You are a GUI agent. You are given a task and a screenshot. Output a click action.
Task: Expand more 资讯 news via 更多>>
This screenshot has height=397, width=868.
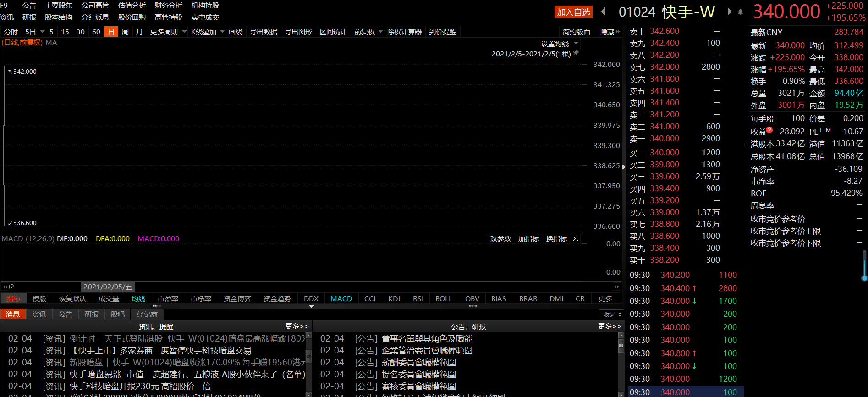[297, 326]
